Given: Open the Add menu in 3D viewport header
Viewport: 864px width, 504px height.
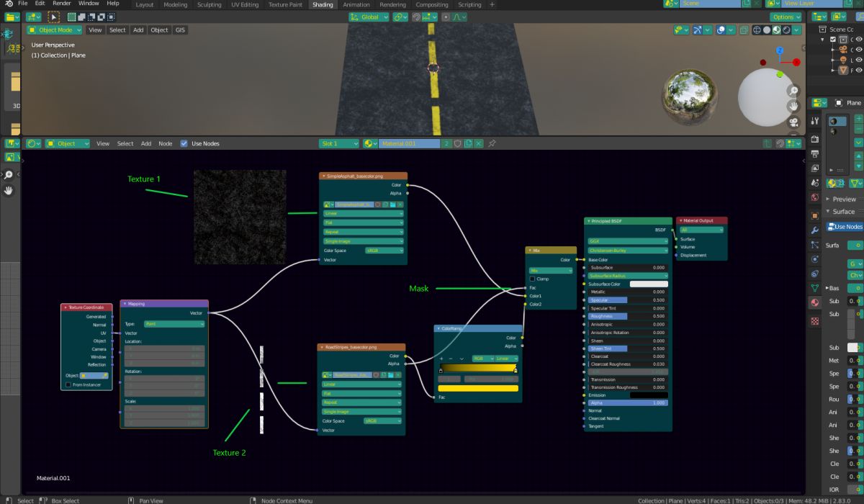Looking at the screenshot, I should pos(138,30).
